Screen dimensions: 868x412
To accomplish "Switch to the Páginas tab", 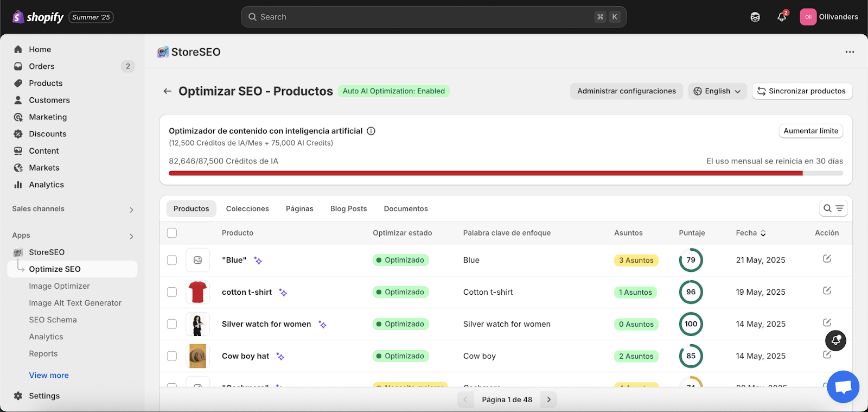I will pyautogui.click(x=299, y=209).
